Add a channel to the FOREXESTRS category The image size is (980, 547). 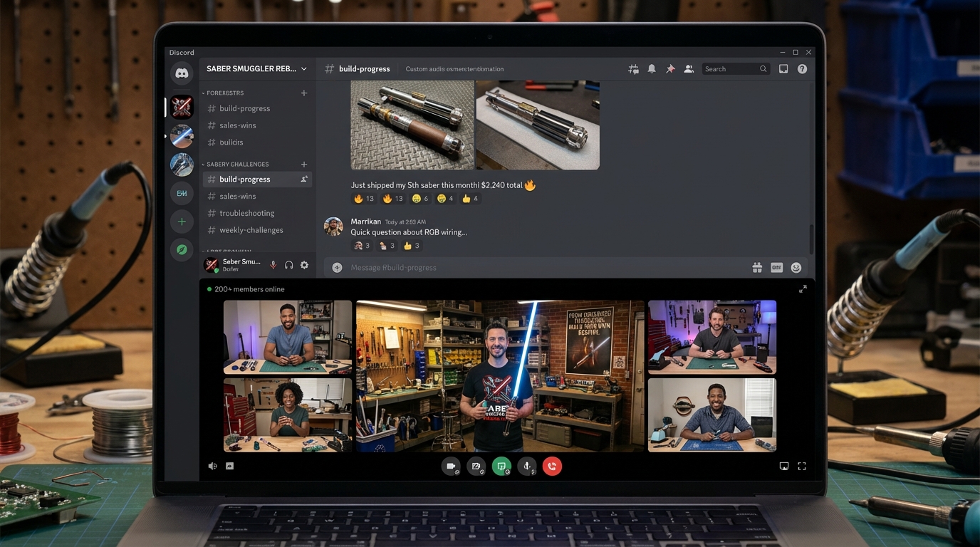(x=304, y=93)
